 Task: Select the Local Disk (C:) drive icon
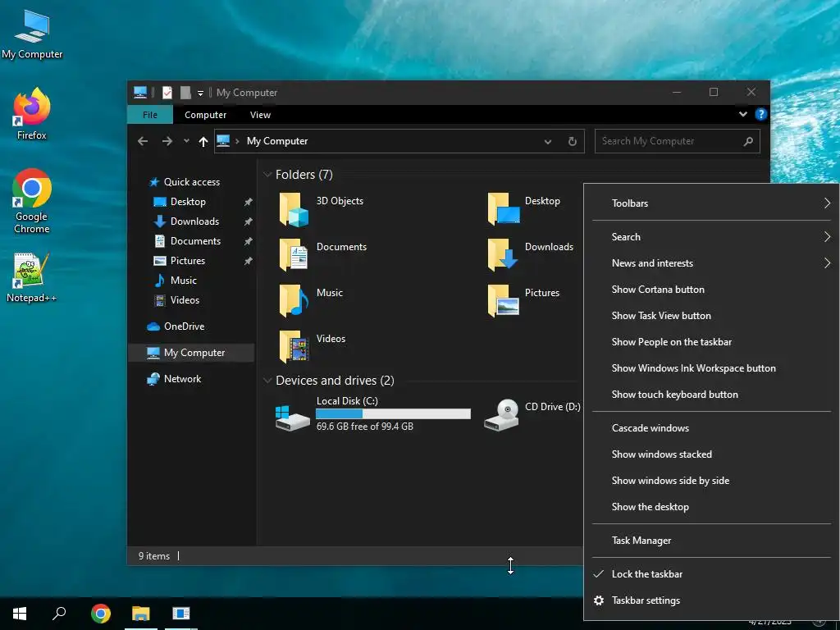[x=293, y=418]
